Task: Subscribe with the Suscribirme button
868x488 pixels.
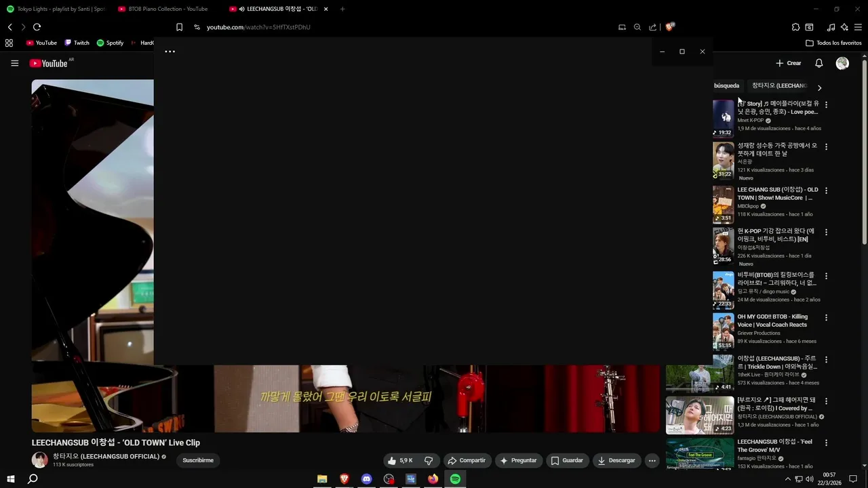Action: coord(198,461)
